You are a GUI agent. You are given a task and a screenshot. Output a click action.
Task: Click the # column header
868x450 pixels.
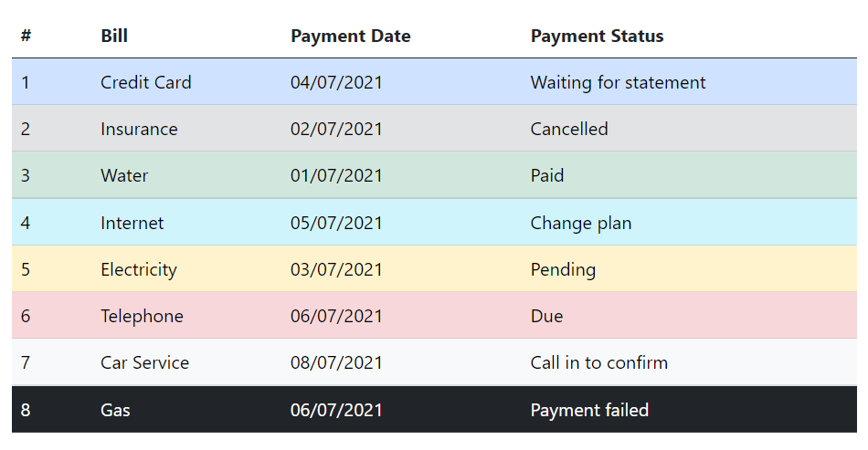pos(26,37)
